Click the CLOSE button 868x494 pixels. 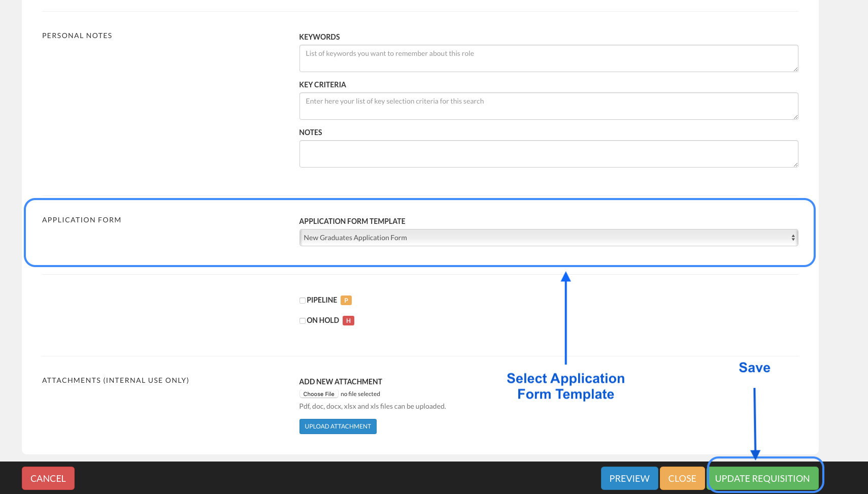pos(682,478)
